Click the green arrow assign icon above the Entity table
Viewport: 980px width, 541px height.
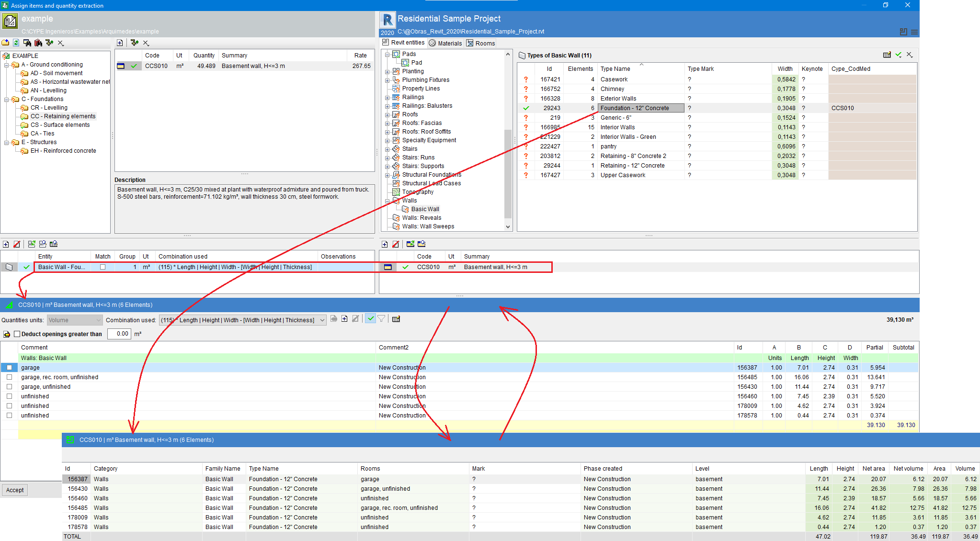[32, 244]
